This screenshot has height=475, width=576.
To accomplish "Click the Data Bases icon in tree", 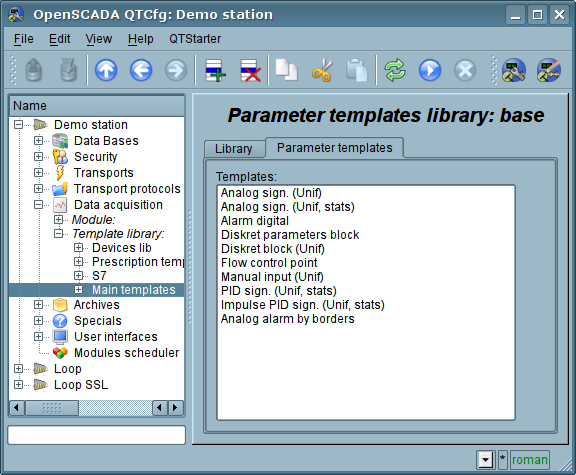I will point(60,141).
